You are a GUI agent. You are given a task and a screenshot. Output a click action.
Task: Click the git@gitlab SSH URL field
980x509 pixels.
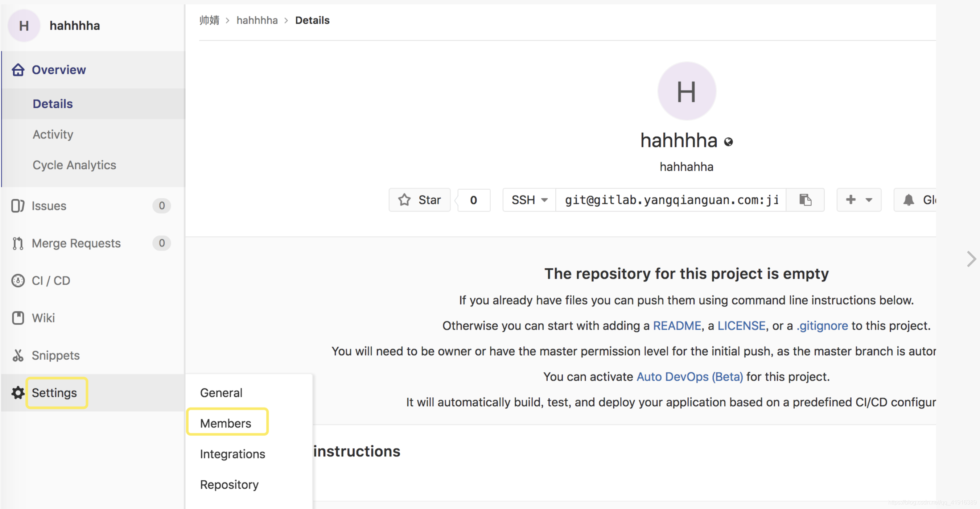pos(671,199)
